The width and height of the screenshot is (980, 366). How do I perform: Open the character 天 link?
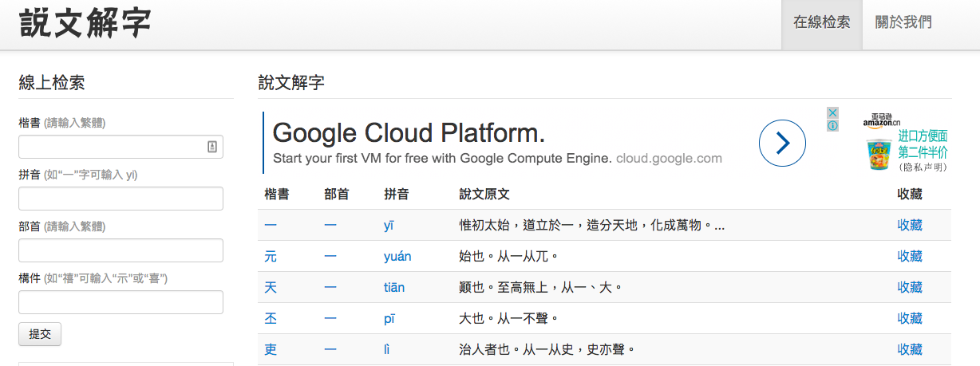coord(271,287)
